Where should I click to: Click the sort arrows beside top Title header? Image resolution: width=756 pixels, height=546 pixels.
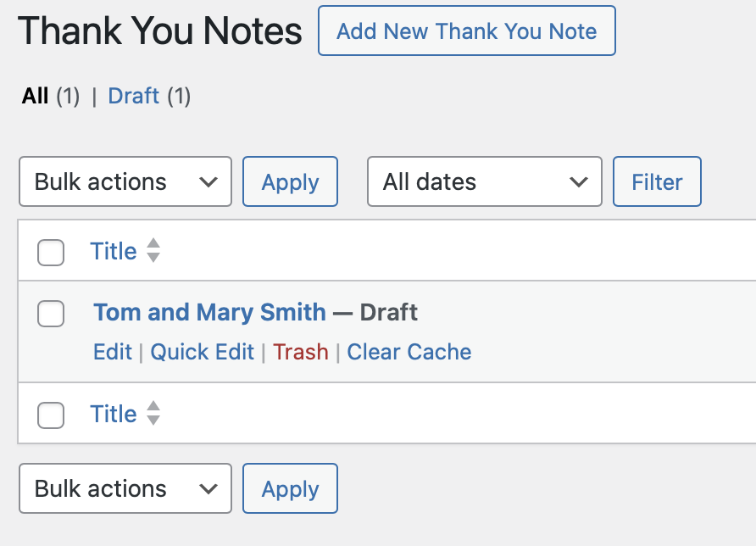[153, 250]
